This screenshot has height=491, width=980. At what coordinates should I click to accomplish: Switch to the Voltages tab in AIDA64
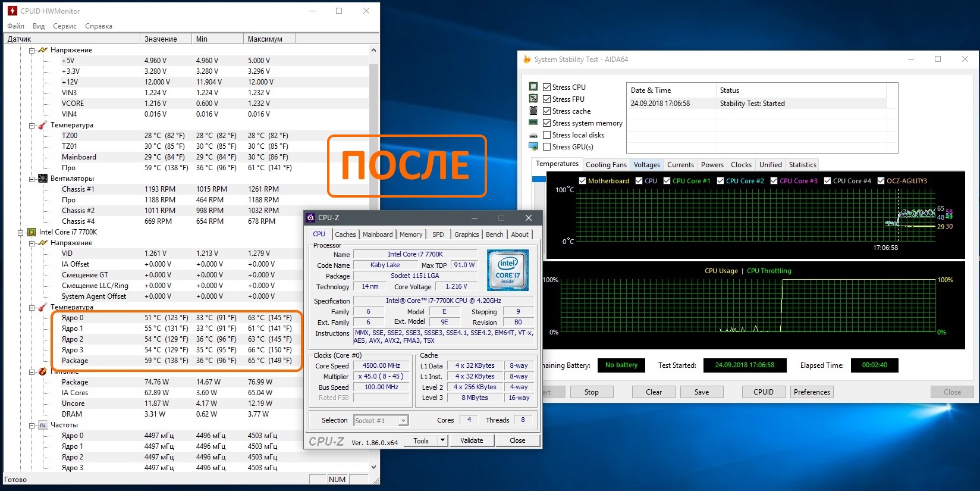pyautogui.click(x=647, y=165)
